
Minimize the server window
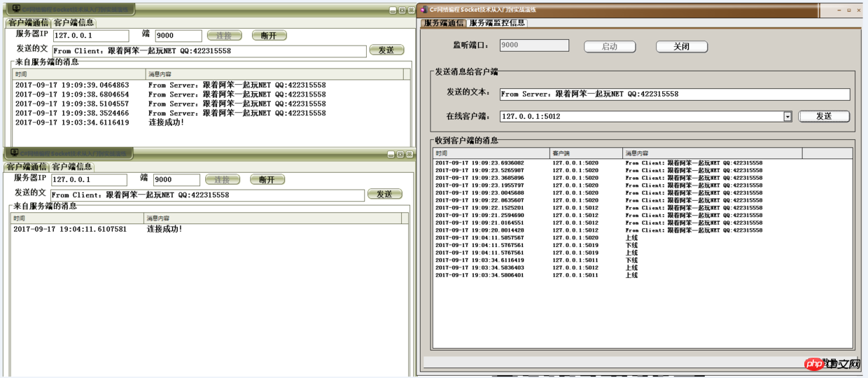point(839,10)
